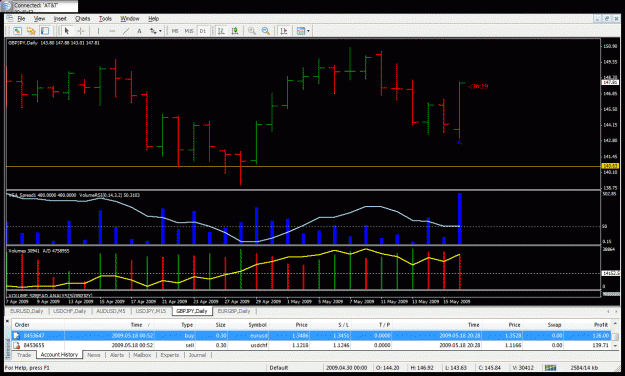Open the File menu
This screenshot has width=625, height=376.
(x=22, y=18)
